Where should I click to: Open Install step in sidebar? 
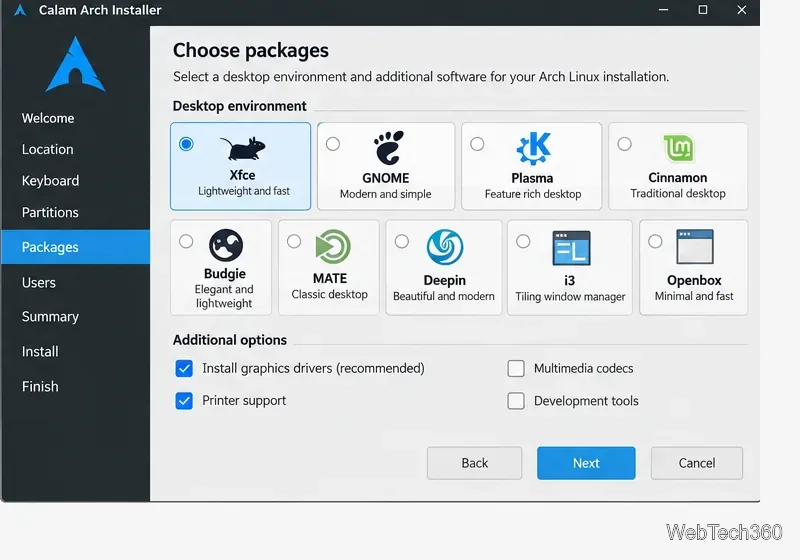tap(40, 351)
